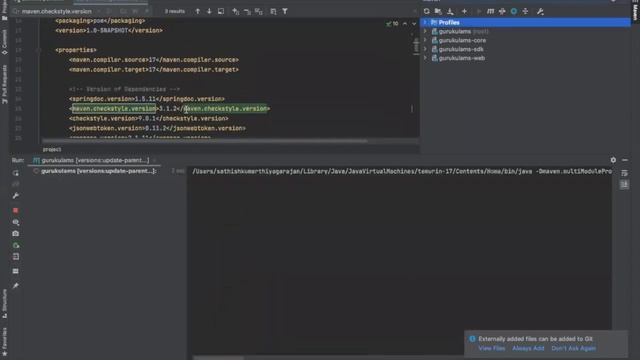The image size is (640, 360).
Task: Select the Profiles row in Maven tree
Action: tap(526, 22)
